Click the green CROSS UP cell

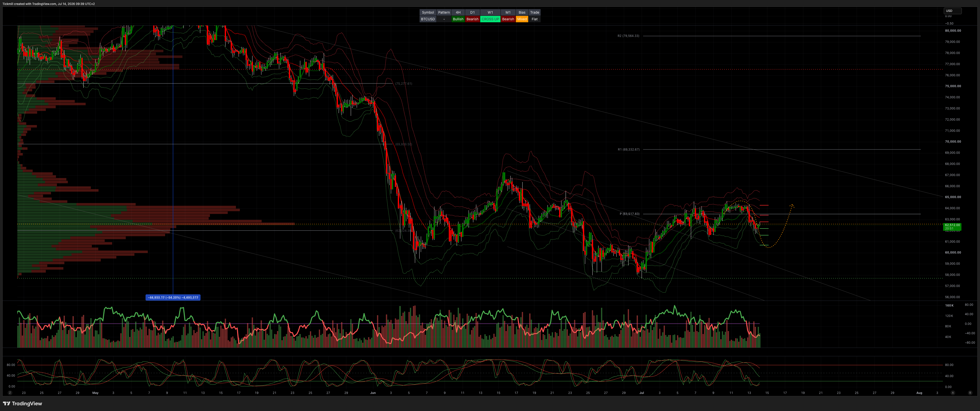[490, 19]
